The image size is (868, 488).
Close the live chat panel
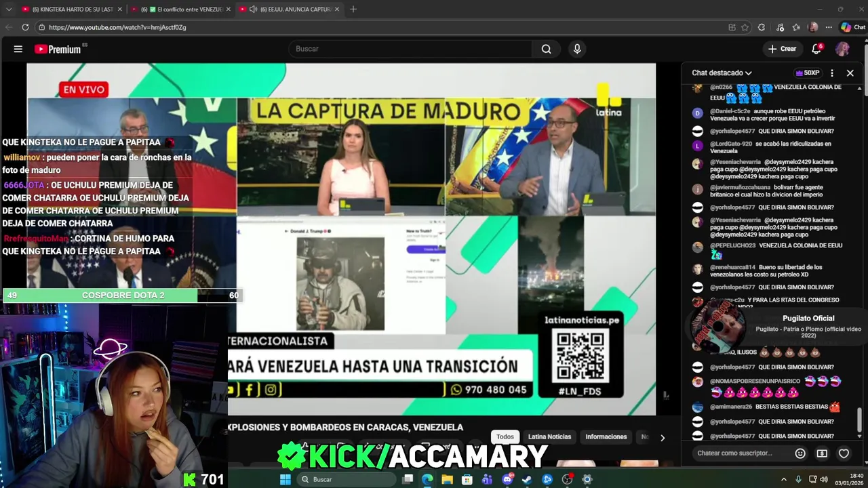coord(850,73)
